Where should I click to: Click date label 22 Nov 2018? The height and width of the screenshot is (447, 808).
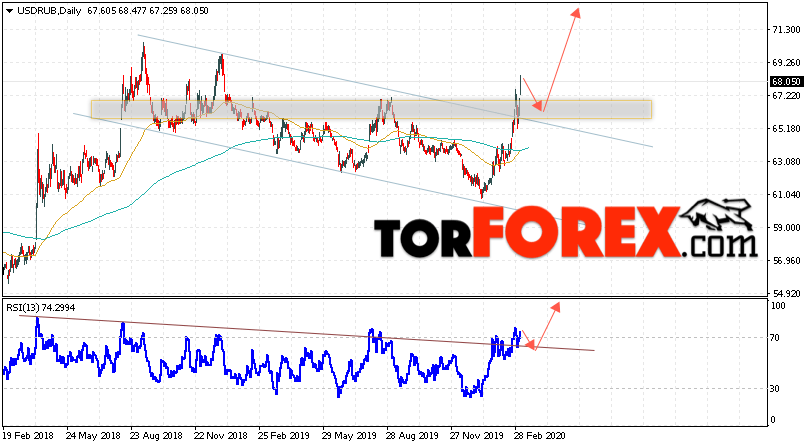221,436
